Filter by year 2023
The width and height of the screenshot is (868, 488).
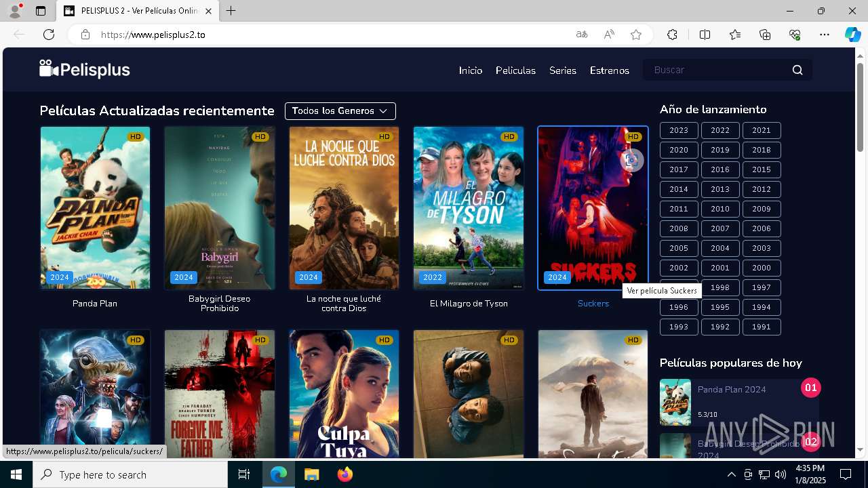(679, 130)
